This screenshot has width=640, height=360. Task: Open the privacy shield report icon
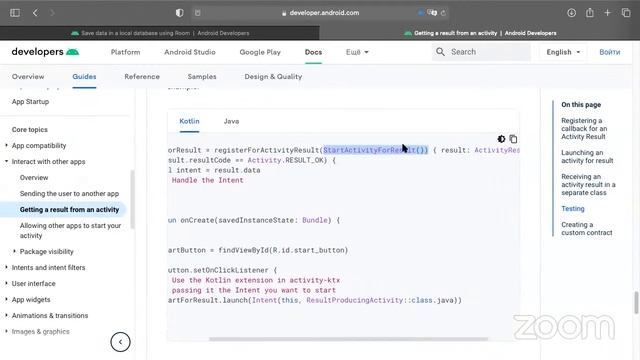180,13
